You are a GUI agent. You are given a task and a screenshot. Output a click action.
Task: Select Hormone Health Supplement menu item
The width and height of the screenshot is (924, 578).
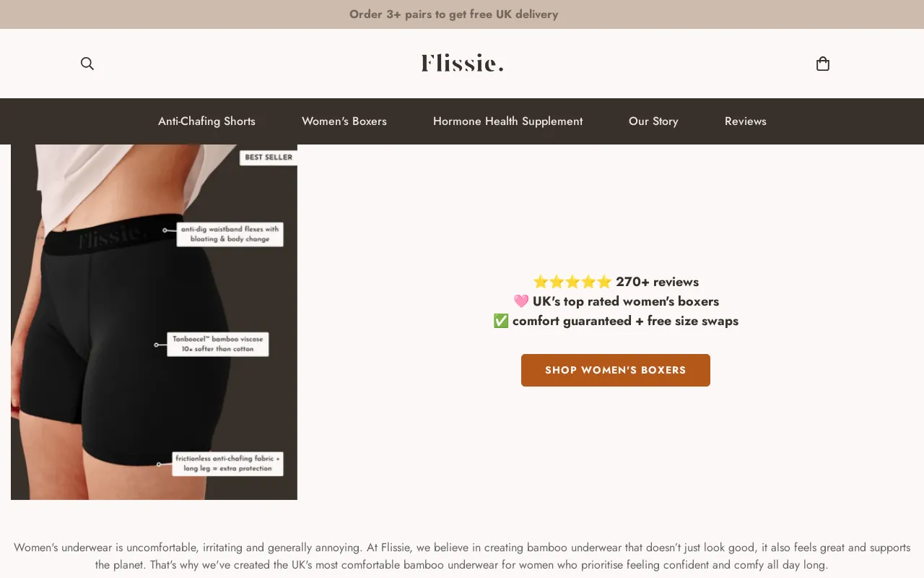point(507,121)
